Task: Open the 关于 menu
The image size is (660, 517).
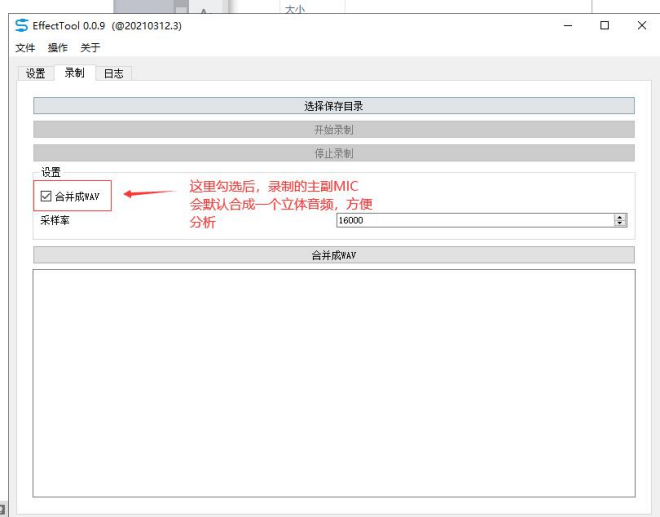Action: [90, 48]
